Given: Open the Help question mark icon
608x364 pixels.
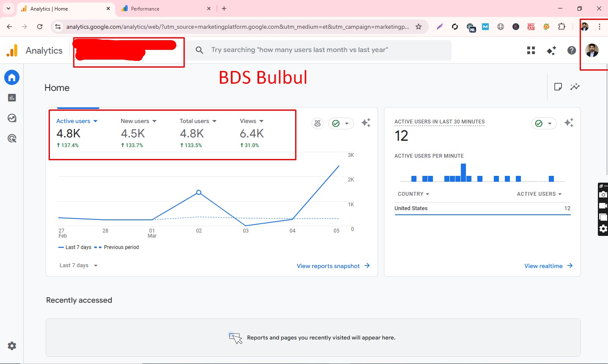Looking at the screenshot, I should click(571, 50).
